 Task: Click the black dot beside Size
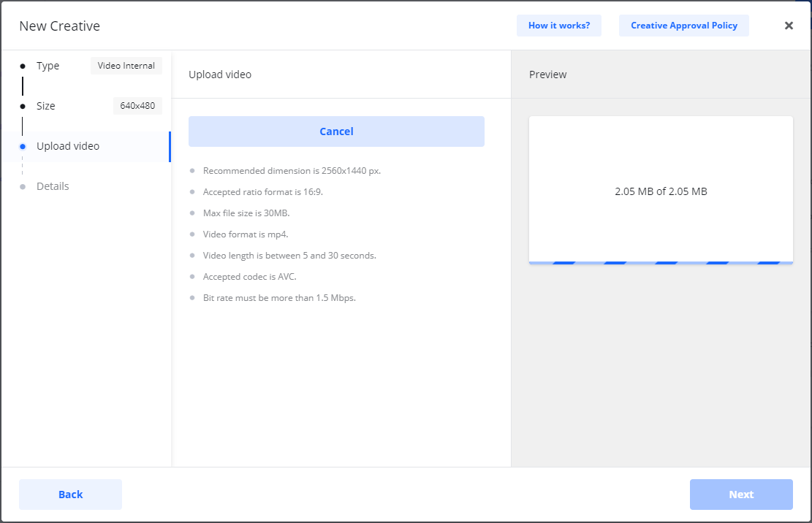[23, 106]
